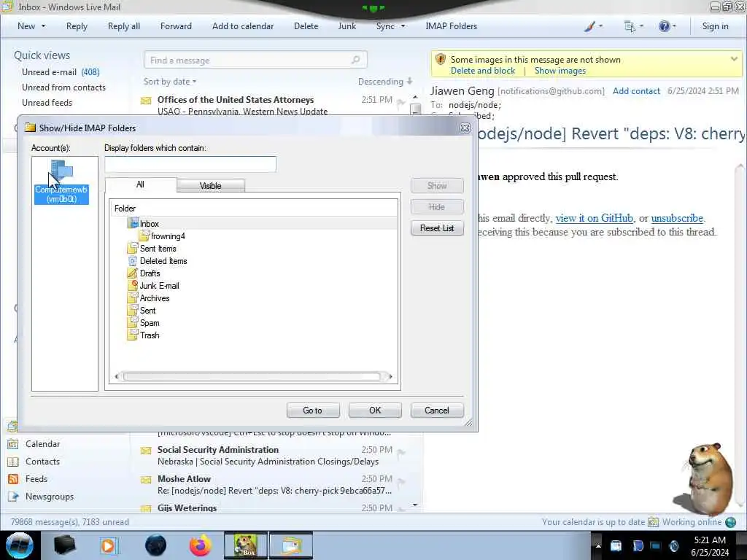Click Reply all in the toolbar

(x=124, y=26)
